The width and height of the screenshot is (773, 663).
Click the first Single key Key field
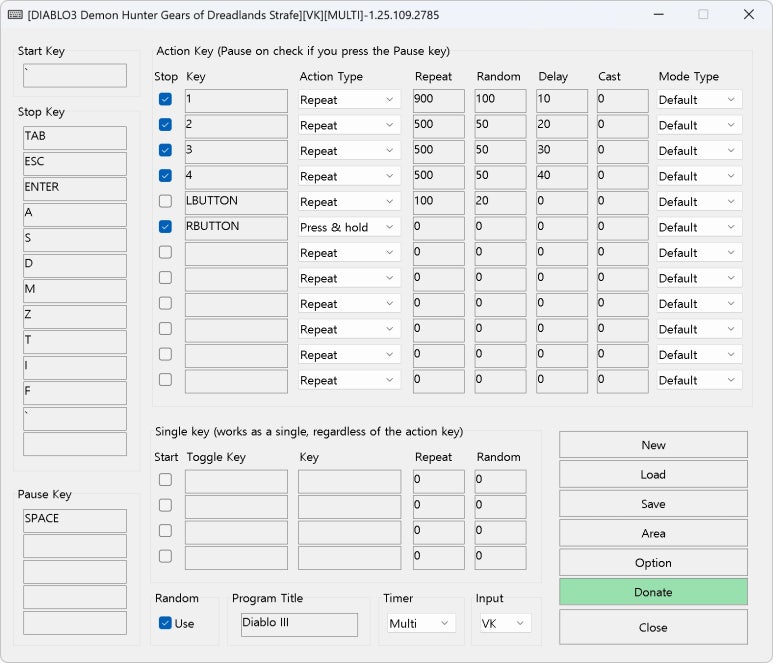(350, 482)
